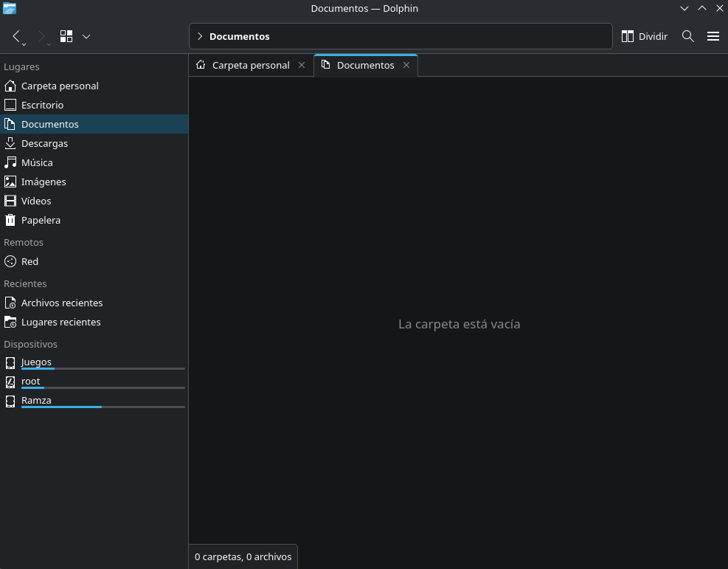Click the Dividir split view button
Image resolution: width=728 pixels, height=569 pixels.
(x=644, y=36)
